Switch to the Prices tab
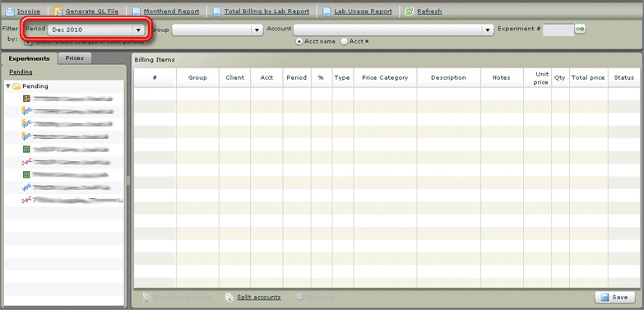Screen dimensions: 644x310 pos(74,58)
